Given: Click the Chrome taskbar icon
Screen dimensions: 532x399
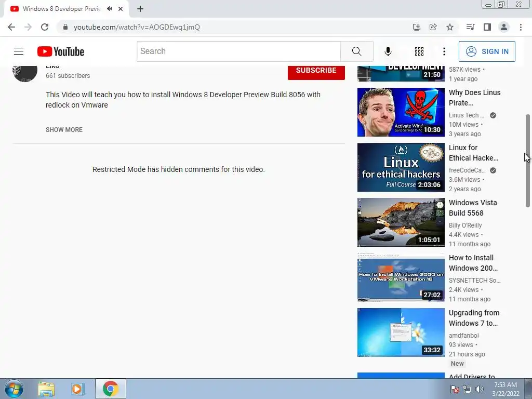Looking at the screenshot, I should (110, 389).
